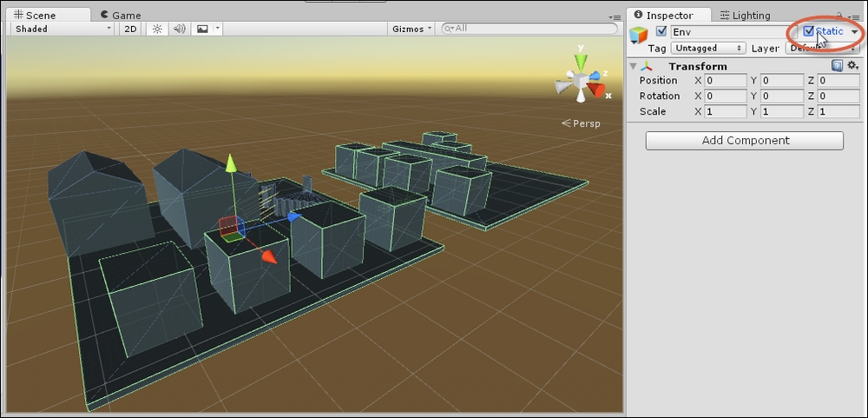Toggle scene audio speaker icon
Viewport: 868px width, 418px height.
[180, 29]
